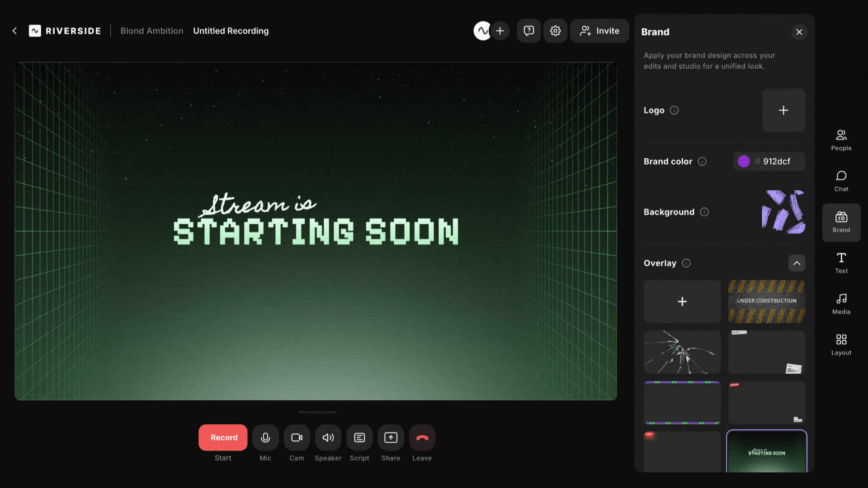
Task: Select the Starting Soon overlay thumbnail
Action: 766,451
